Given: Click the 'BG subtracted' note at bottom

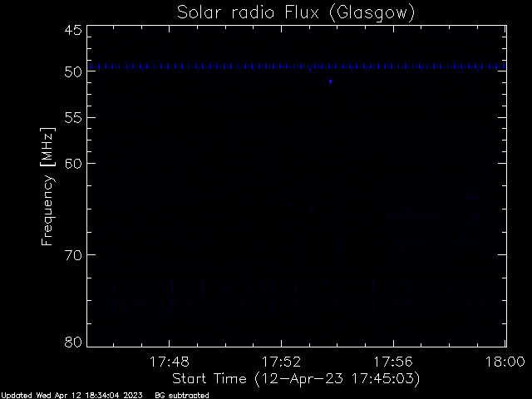Looking at the screenshot, I should (182, 396).
